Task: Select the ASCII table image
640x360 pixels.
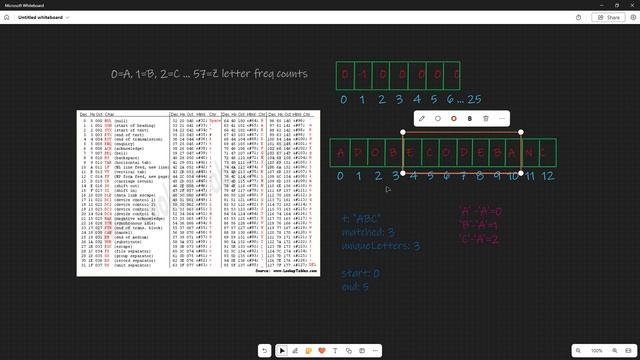Action: tap(198, 193)
